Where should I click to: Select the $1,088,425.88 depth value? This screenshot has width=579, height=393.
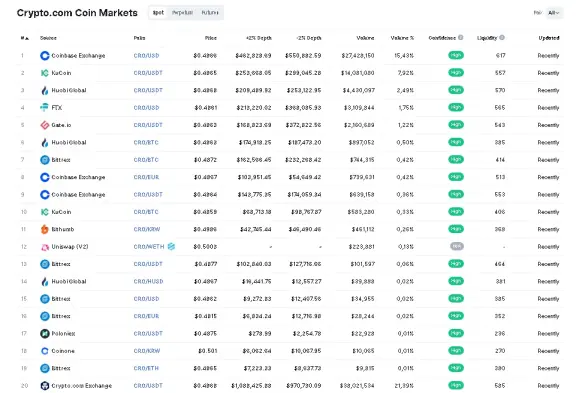pos(251,386)
